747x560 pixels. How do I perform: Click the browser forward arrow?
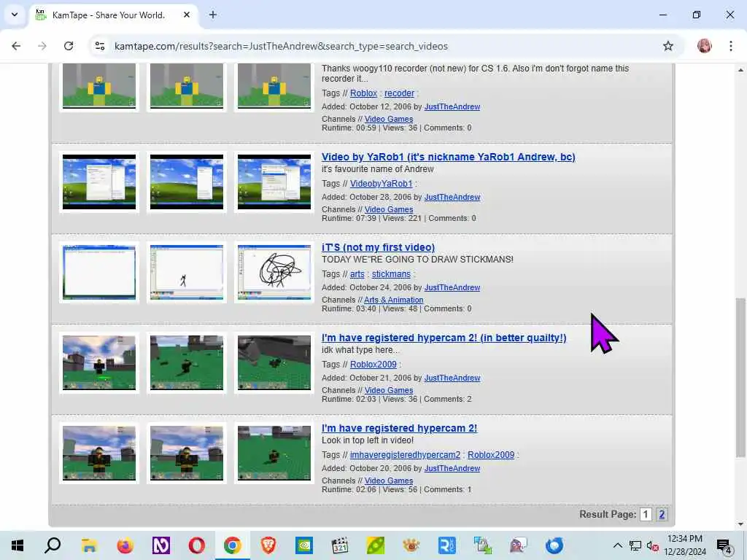click(42, 46)
